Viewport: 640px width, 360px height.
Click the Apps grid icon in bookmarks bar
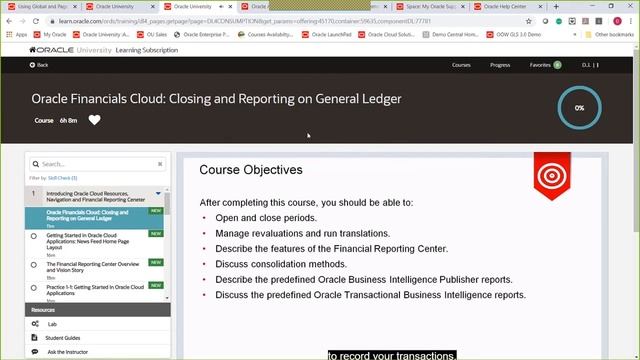click(x=9, y=35)
